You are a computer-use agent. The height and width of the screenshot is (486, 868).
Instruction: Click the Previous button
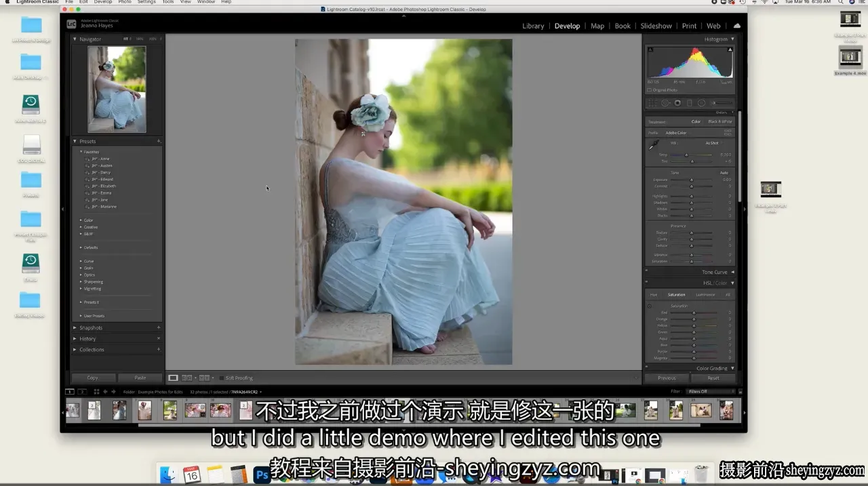(x=667, y=378)
